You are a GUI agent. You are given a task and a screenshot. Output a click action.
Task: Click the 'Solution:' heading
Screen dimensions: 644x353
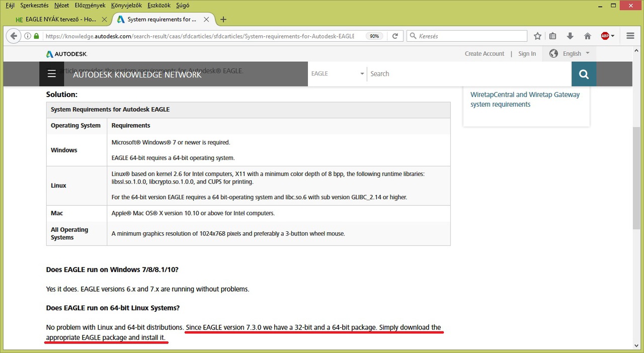(x=62, y=95)
